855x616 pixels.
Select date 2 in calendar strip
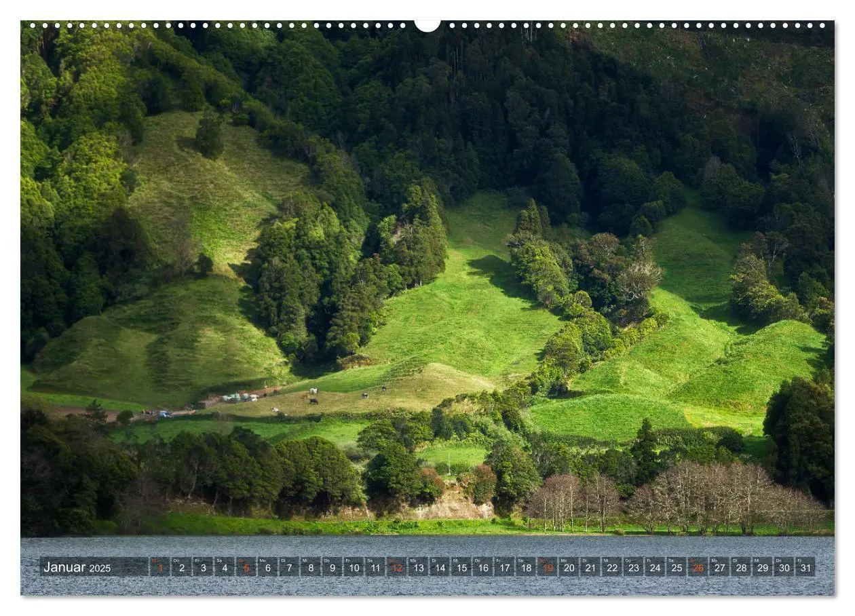tap(181, 567)
